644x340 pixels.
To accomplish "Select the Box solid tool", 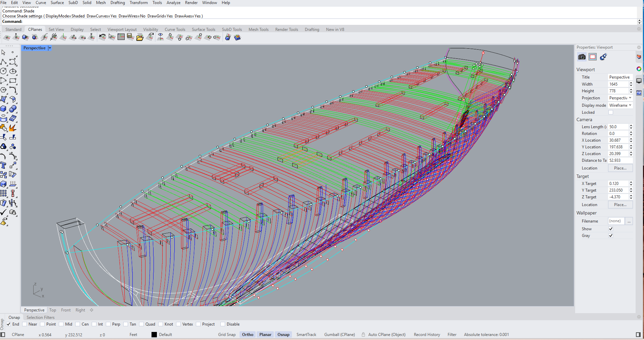I will coord(3,109).
